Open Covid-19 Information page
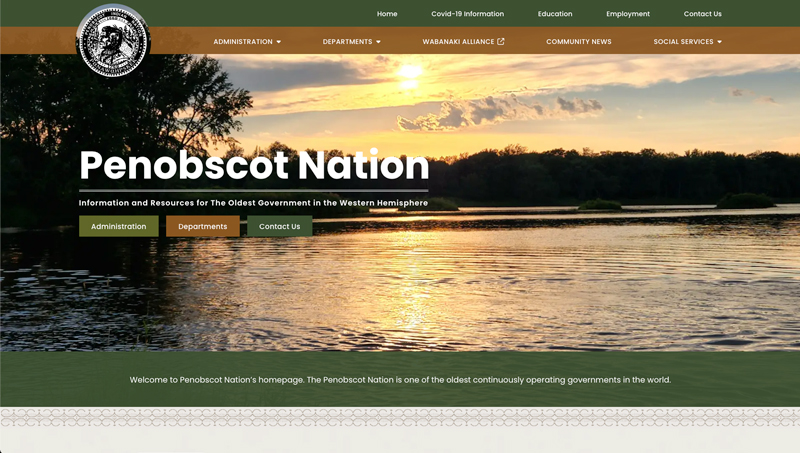 pyautogui.click(x=467, y=14)
